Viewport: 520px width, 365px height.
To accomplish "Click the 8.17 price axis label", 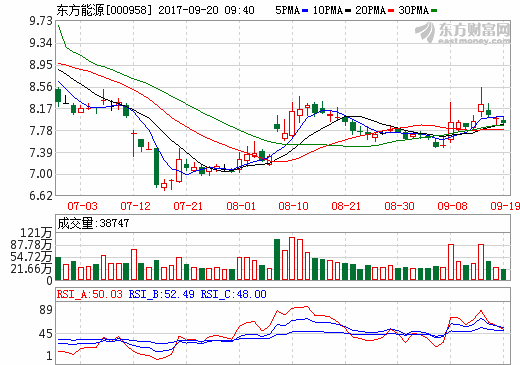I will [x=41, y=109].
